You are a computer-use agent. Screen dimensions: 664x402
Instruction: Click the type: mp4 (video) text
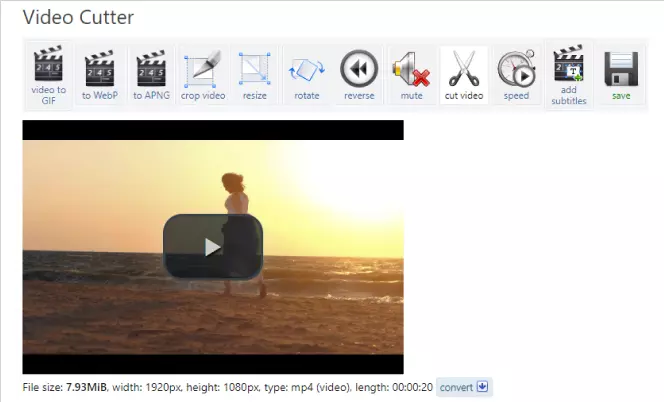pyautogui.click(x=308, y=387)
